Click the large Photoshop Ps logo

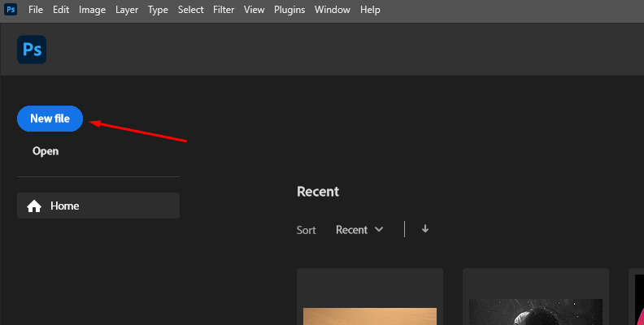tap(32, 50)
